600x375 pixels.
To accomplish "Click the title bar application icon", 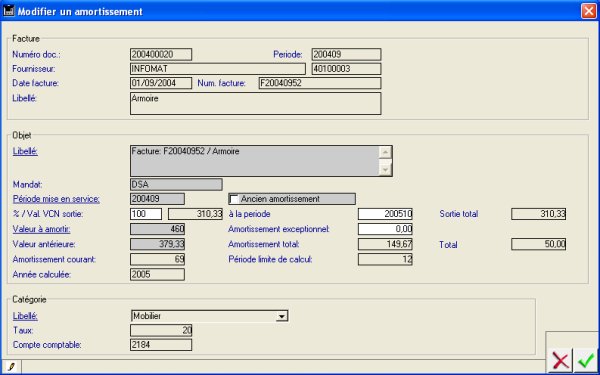I will pyautogui.click(x=9, y=11).
